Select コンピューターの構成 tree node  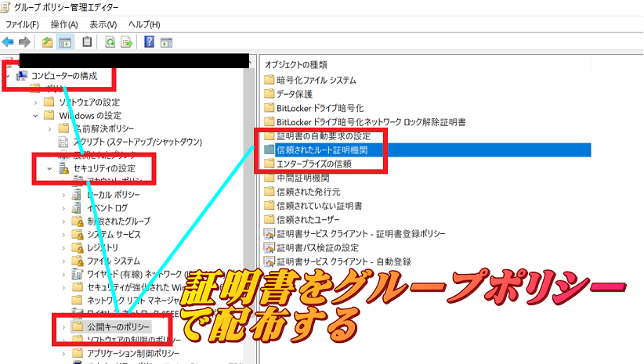click(x=64, y=76)
